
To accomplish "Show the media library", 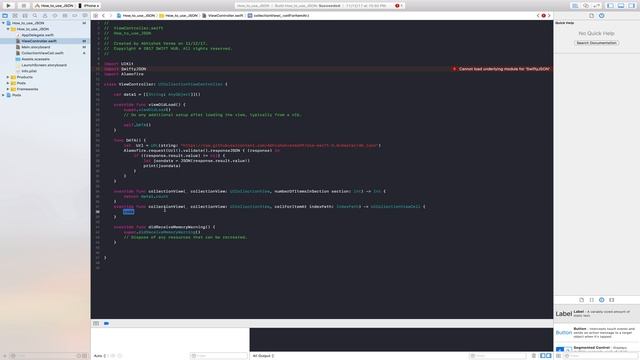I will pyautogui.click(x=611, y=300).
